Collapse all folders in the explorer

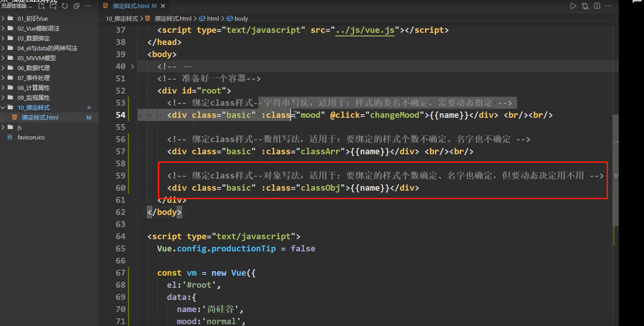[76, 6]
